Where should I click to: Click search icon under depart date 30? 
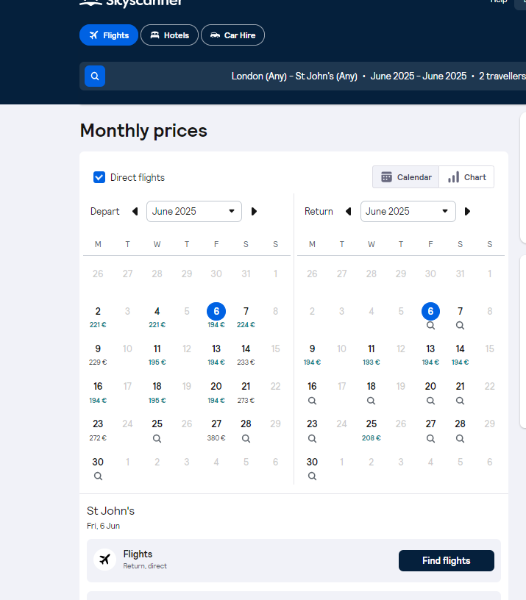pyautogui.click(x=98, y=476)
